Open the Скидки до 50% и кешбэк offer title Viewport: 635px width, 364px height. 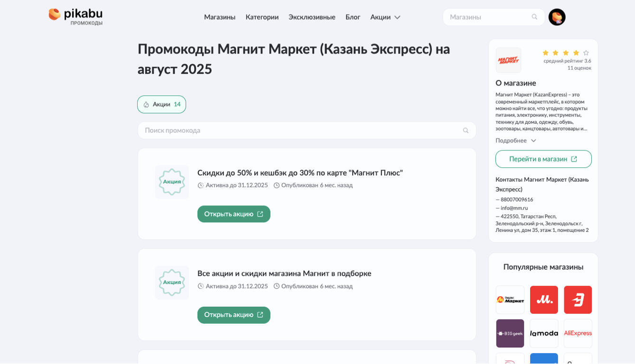(x=300, y=173)
